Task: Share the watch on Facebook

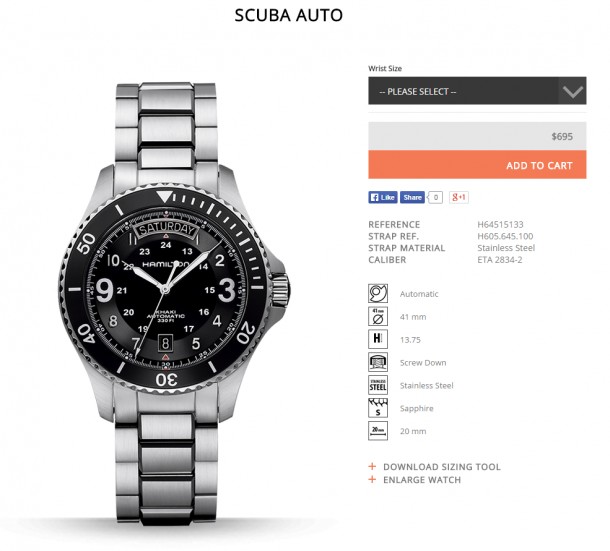Action: [x=412, y=197]
